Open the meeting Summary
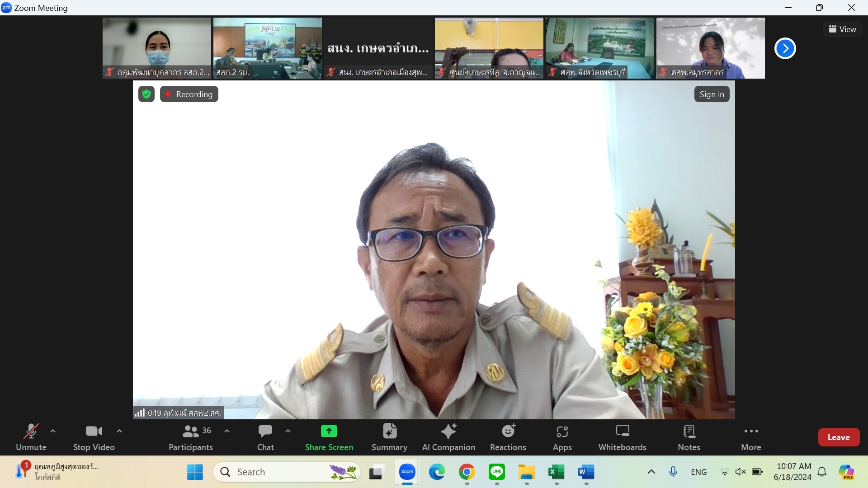Viewport: 868px width, 488px height. click(x=389, y=437)
